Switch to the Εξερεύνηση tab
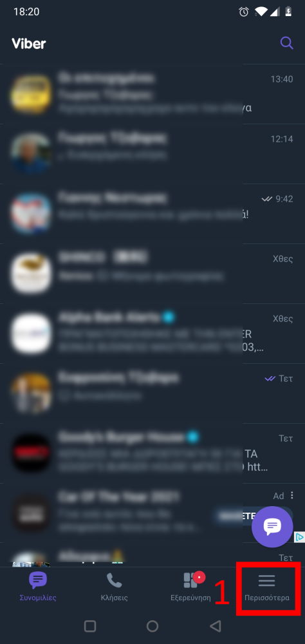The width and height of the screenshot is (305, 644). pos(190,587)
